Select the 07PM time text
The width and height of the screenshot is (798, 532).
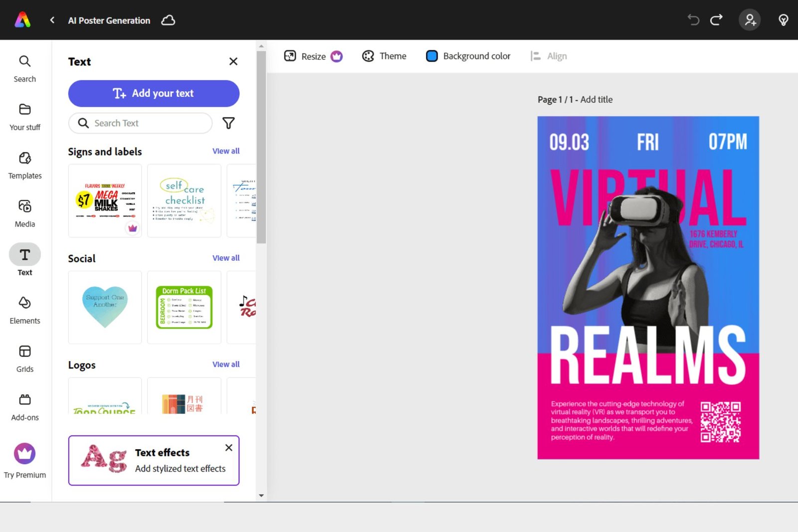pyautogui.click(x=728, y=142)
